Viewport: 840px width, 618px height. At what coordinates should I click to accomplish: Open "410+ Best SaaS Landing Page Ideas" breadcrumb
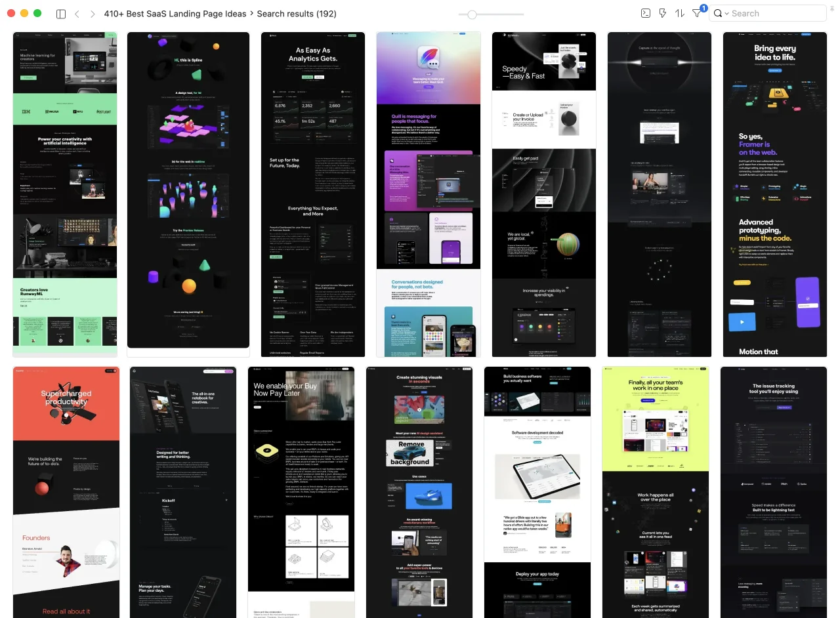coord(175,13)
